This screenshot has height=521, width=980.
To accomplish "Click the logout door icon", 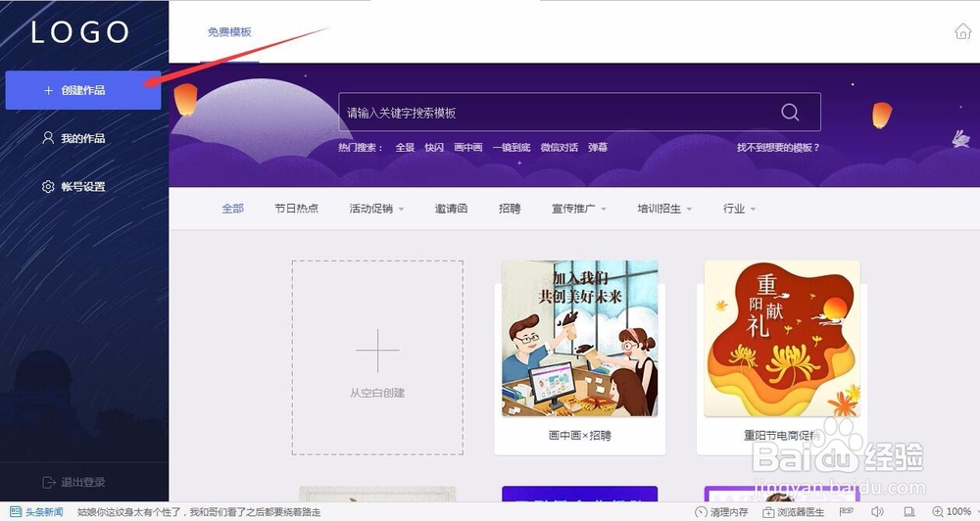I will 49,482.
